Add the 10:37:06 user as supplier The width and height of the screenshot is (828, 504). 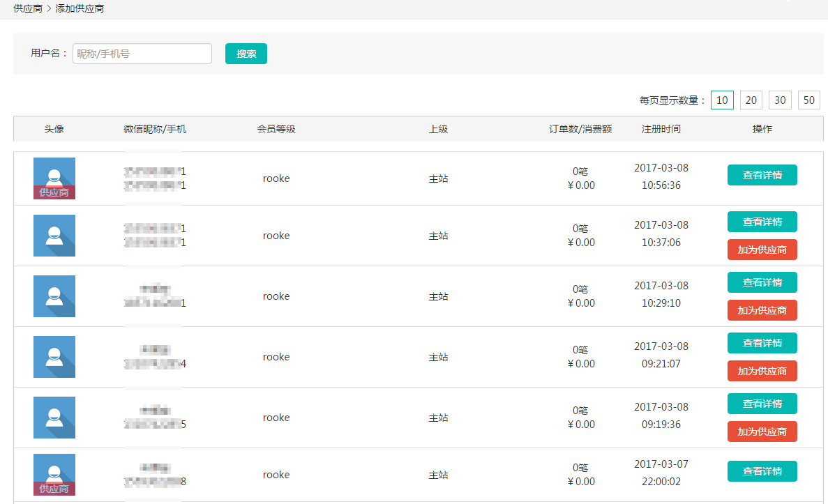pos(762,250)
